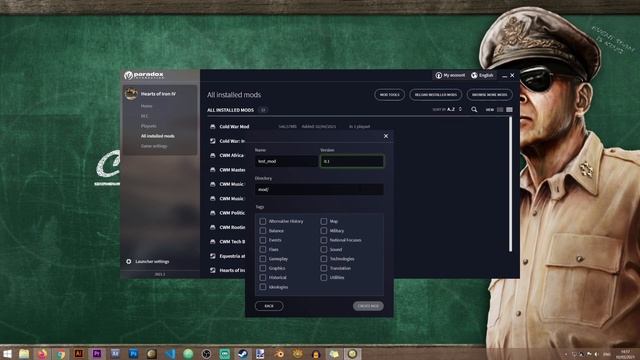Open the My account menu
The width and height of the screenshot is (640, 360).
450,76
